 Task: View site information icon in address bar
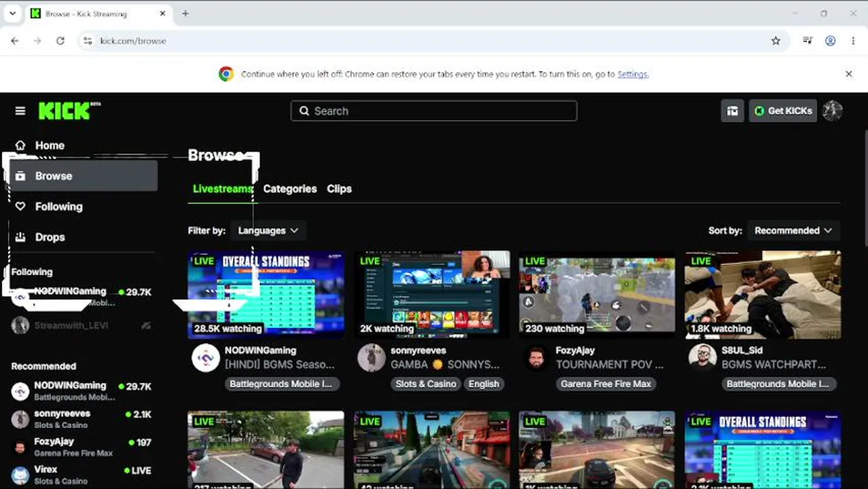87,41
